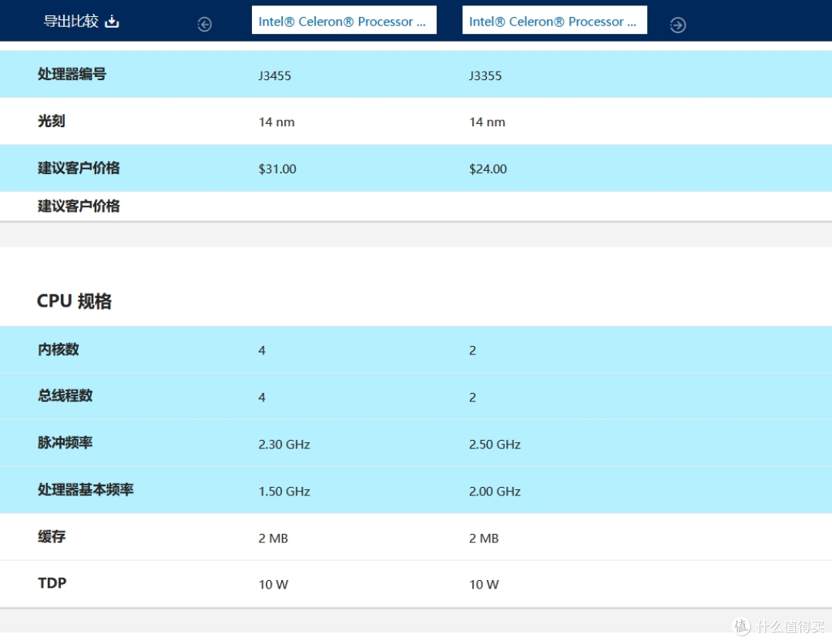Click the export comparison download icon

click(x=112, y=22)
